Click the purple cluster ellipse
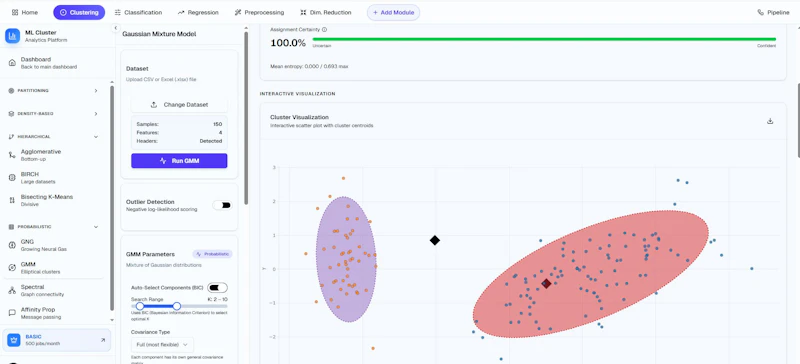The image size is (800, 364). pos(346,259)
